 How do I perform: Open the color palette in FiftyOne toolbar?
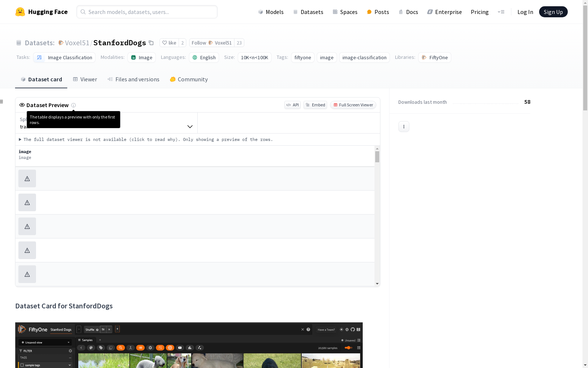point(91,347)
